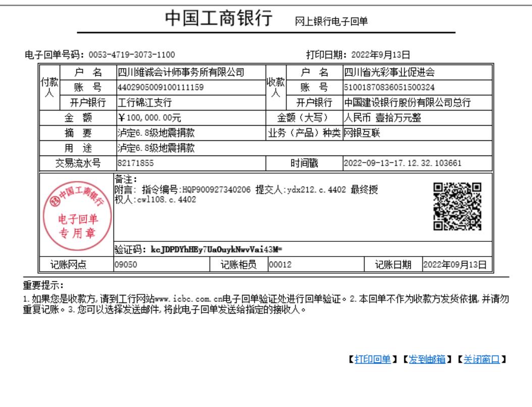Click the 付款人 label cell
Screen dimensions: 532x407
point(49,87)
